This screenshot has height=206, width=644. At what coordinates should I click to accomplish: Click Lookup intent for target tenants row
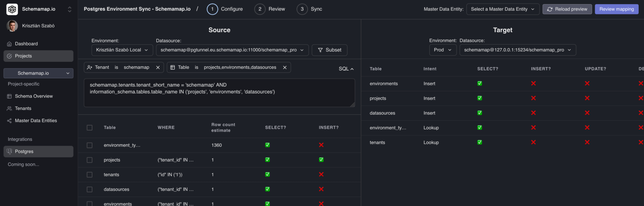[x=431, y=143]
